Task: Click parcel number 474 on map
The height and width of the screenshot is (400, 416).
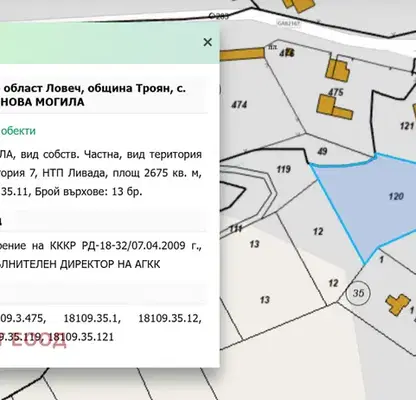Action: click(239, 105)
